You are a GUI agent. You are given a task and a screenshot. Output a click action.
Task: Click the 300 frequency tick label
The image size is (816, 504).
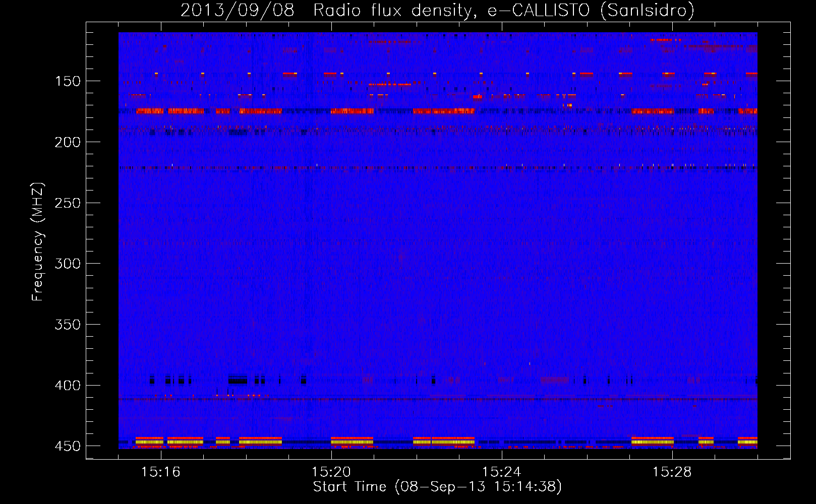pos(67,264)
